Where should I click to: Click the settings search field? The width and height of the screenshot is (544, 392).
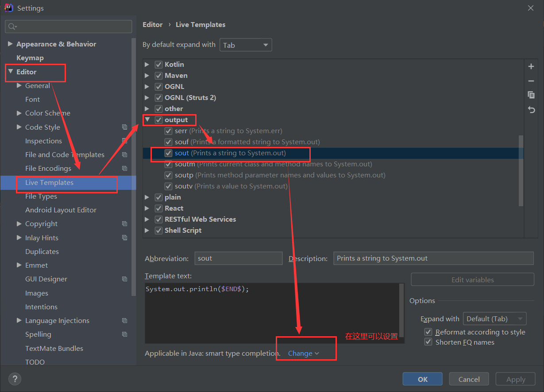coord(69,27)
